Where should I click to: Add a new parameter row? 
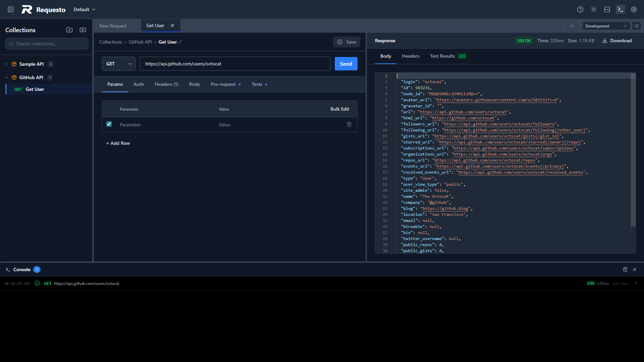point(118,143)
